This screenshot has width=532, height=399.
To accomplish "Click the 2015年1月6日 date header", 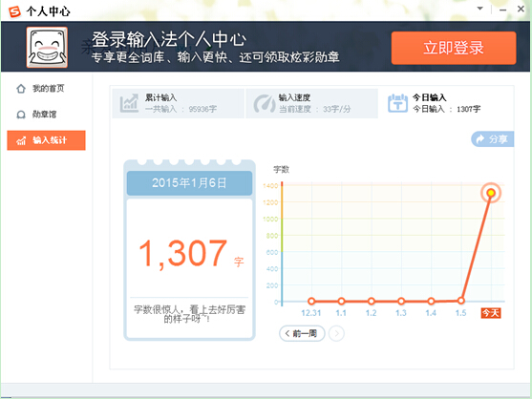I will coord(189,183).
